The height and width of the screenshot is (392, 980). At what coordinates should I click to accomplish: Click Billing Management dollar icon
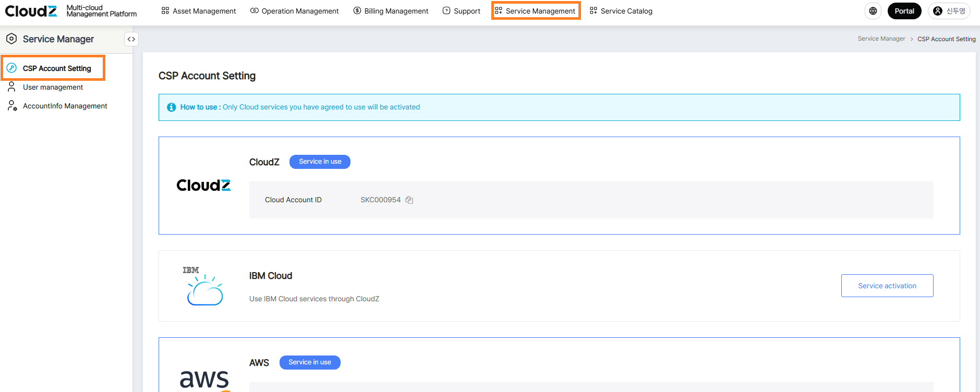click(x=357, y=10)
